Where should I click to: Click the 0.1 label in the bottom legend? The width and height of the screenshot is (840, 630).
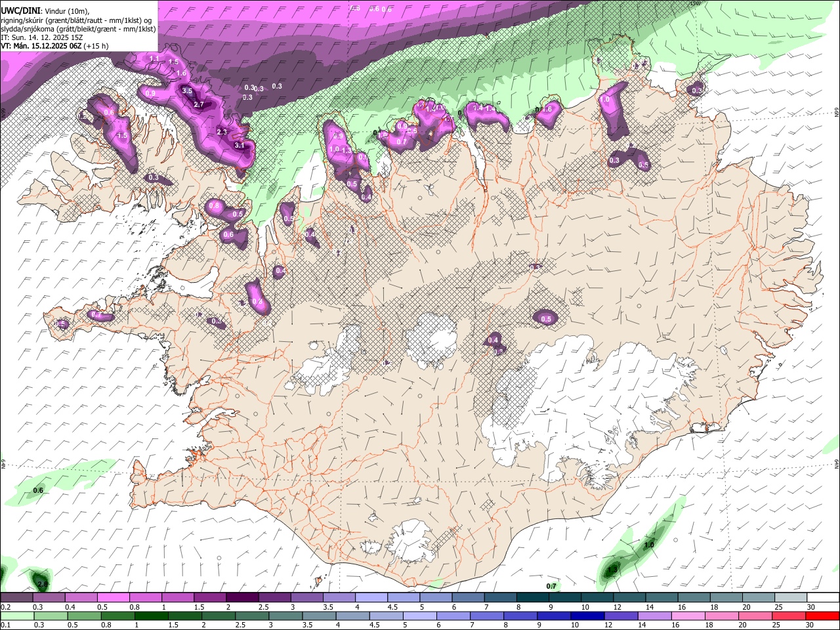pos(5,625)
